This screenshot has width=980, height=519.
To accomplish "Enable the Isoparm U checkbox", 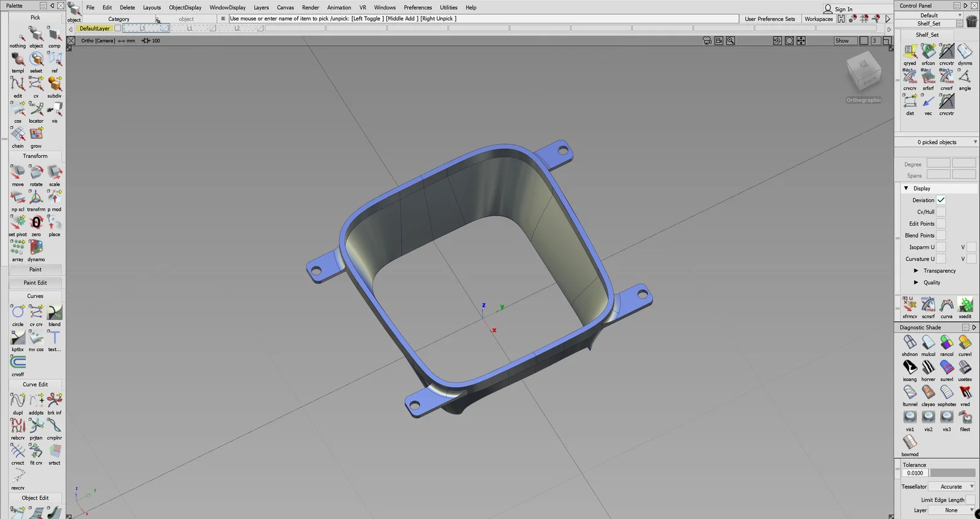I will [x=941, y=247].
